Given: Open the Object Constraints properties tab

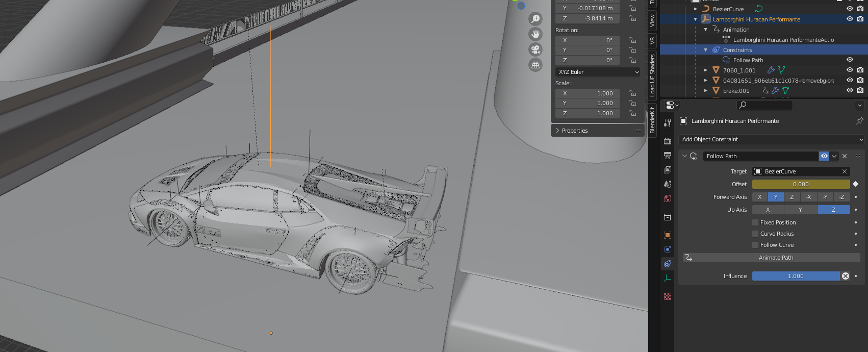Looking at the screenshot, I should click(668, 264).
